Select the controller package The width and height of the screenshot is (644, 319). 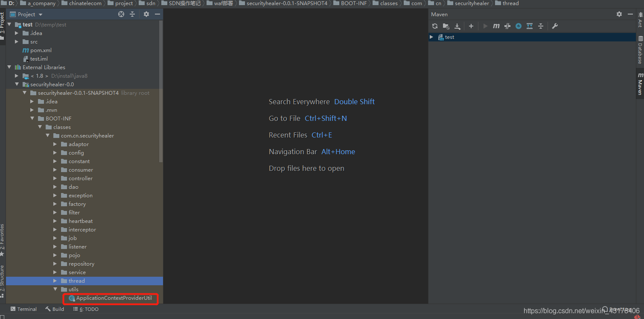click(81, 179)
